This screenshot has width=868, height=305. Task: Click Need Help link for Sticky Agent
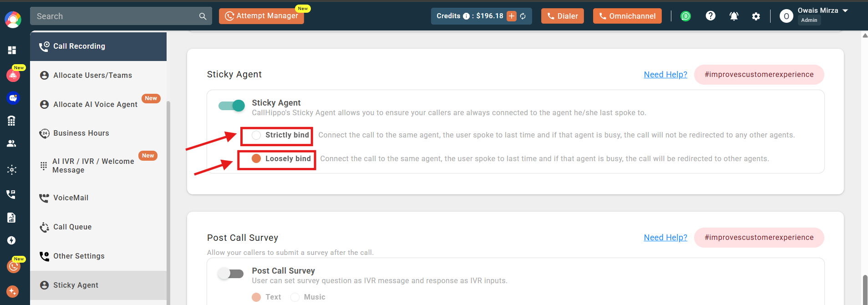click(x=665, y=75)
